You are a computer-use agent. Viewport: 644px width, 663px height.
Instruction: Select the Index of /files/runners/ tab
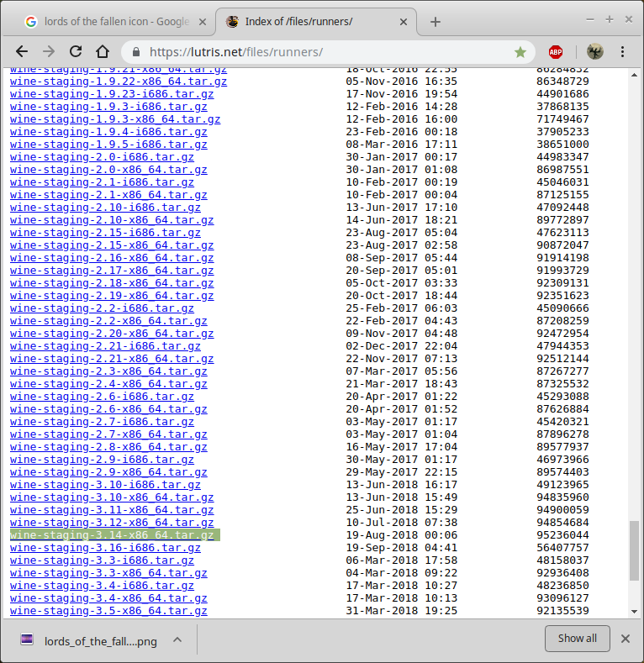tap(316, 22)
